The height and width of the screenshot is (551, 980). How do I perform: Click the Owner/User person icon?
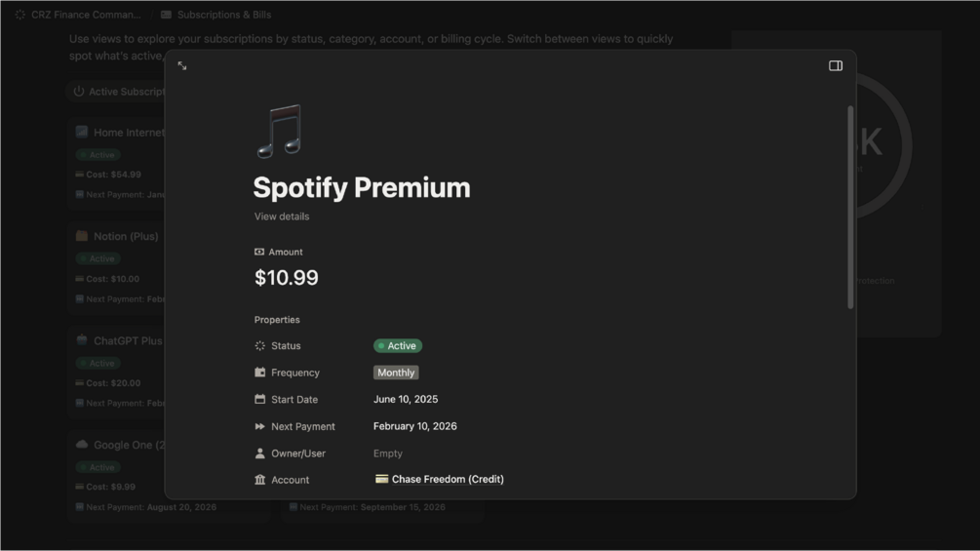[260, 453]
